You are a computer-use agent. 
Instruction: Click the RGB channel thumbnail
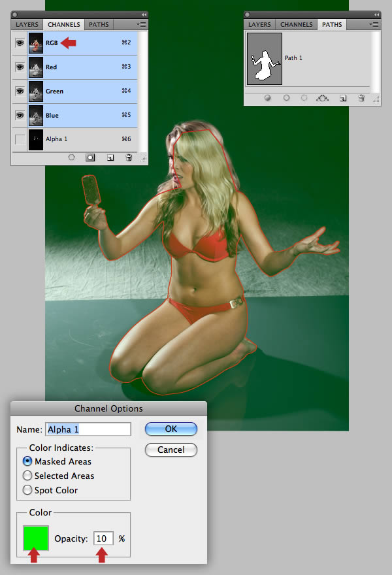[36, 43]
